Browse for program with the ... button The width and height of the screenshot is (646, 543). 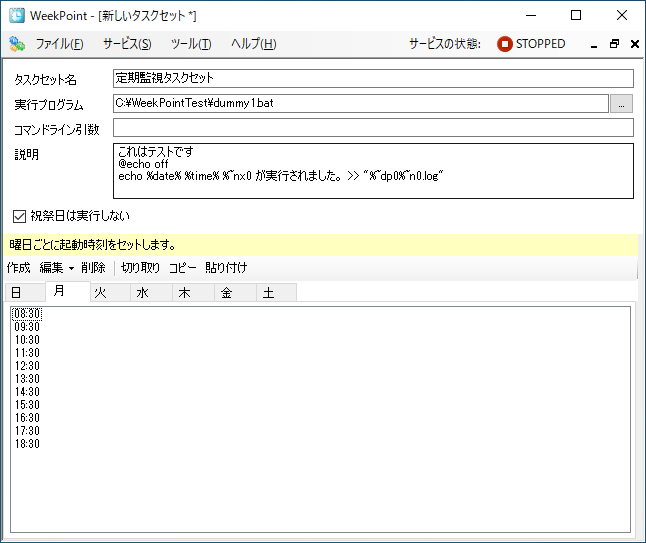(621, 103)
